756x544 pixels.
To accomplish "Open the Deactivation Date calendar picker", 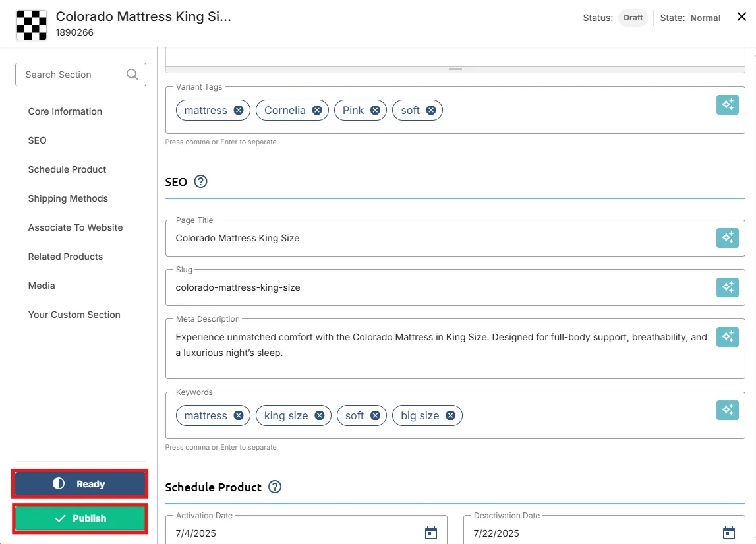I will point(729,533).
